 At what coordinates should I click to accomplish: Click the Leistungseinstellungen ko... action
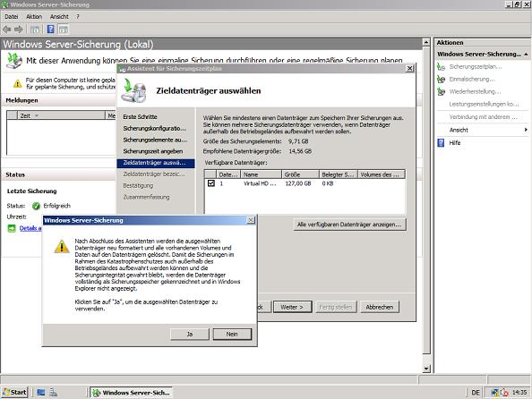point(484,105)
